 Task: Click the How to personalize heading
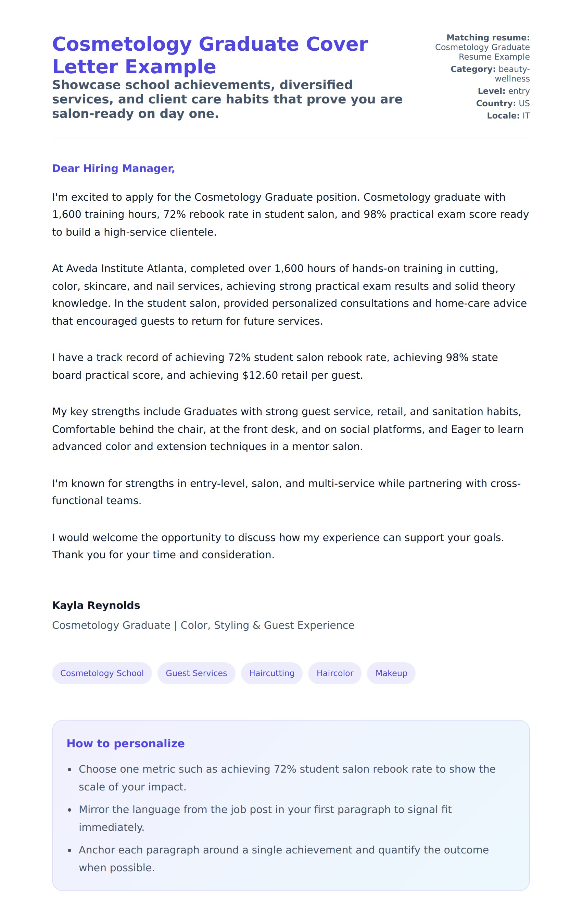125,743
